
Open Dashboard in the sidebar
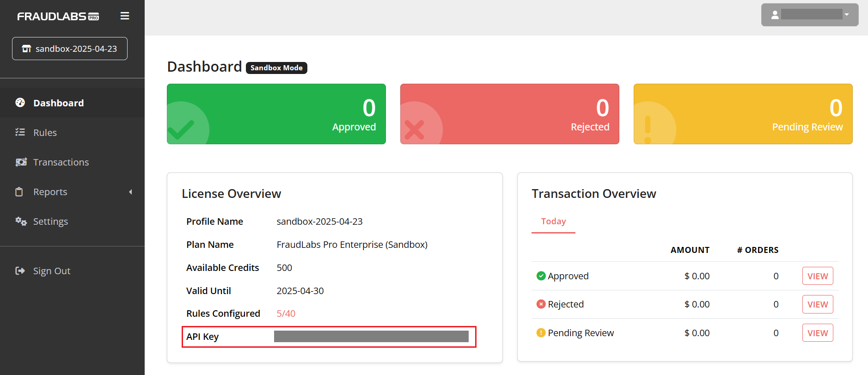pos(72,103)
